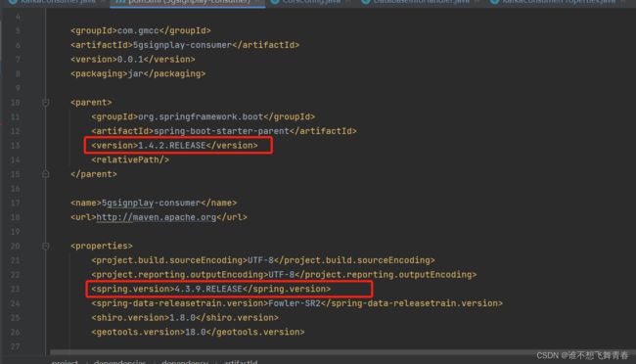636x364 pixels.
Task: Click groupId org.springframework.boot text
Action: tap(204, 116)
